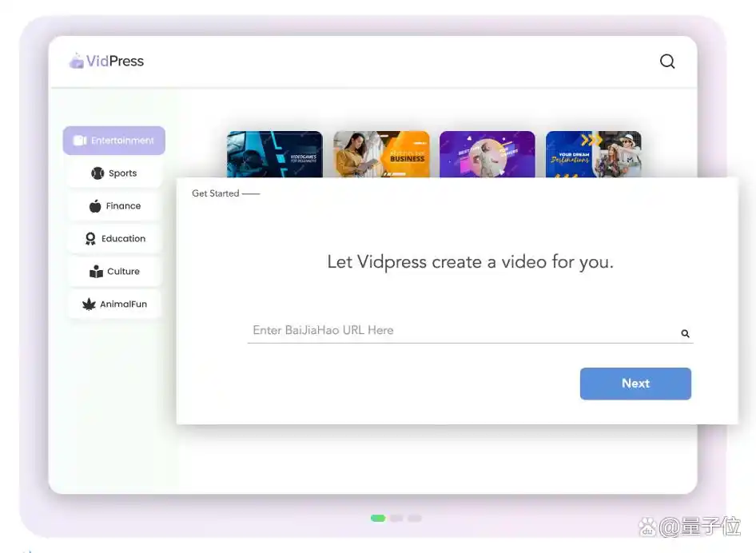Open the Dream Destinations template thumbnail

point(594,154)
